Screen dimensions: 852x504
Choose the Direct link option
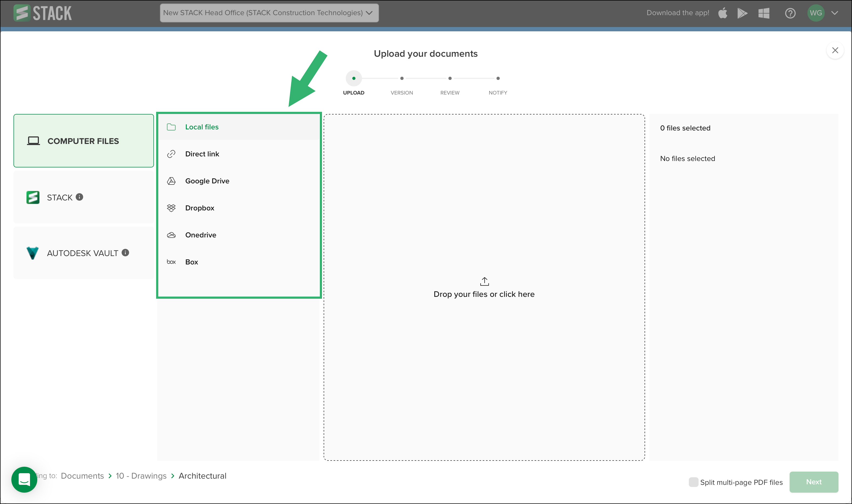point(202,153)
